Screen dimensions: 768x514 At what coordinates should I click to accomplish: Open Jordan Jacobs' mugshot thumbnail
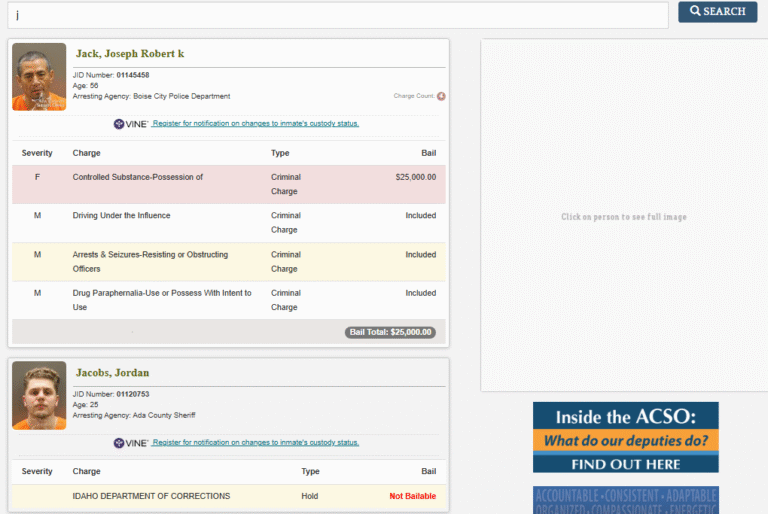(39, 396)
